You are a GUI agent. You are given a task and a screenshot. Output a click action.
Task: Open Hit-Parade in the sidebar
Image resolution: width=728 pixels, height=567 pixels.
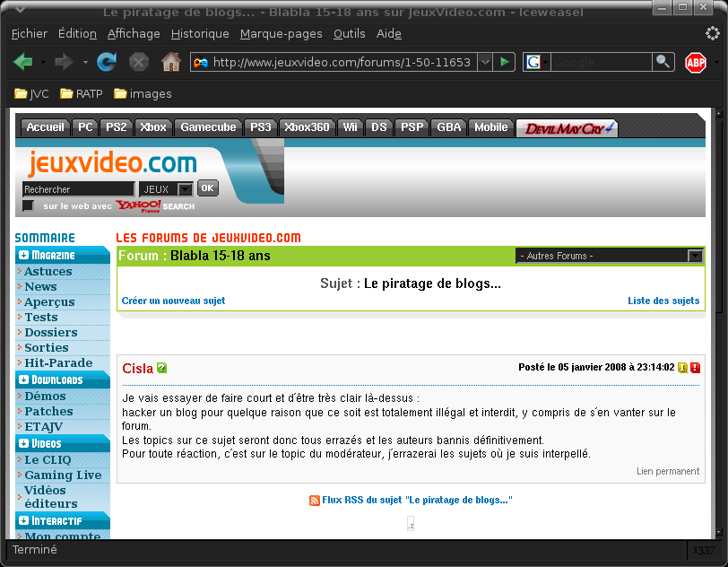58,363
